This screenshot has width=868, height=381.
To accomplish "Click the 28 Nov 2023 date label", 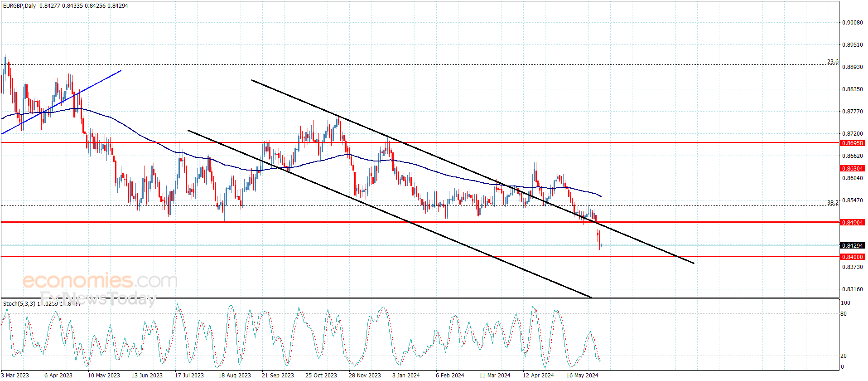I will 365,375.
